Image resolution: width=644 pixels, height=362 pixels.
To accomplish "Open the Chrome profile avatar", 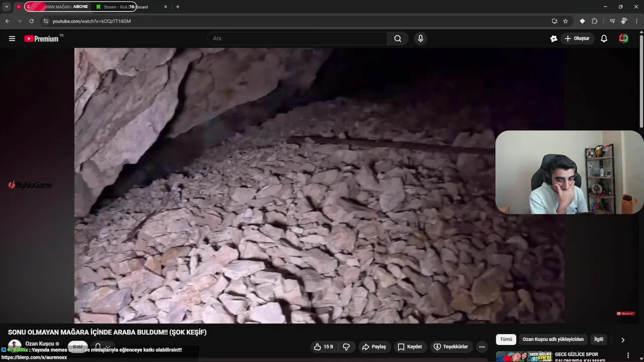I will [624, 21].
